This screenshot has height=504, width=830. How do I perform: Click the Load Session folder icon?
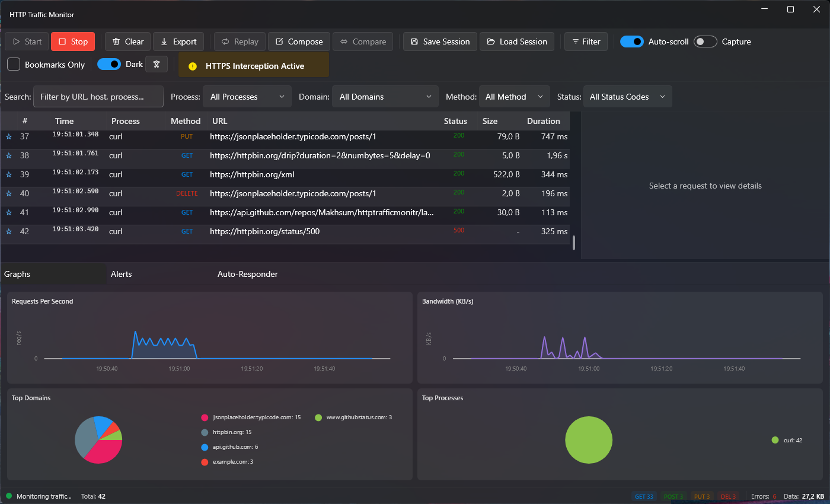(x=491, y=42)
